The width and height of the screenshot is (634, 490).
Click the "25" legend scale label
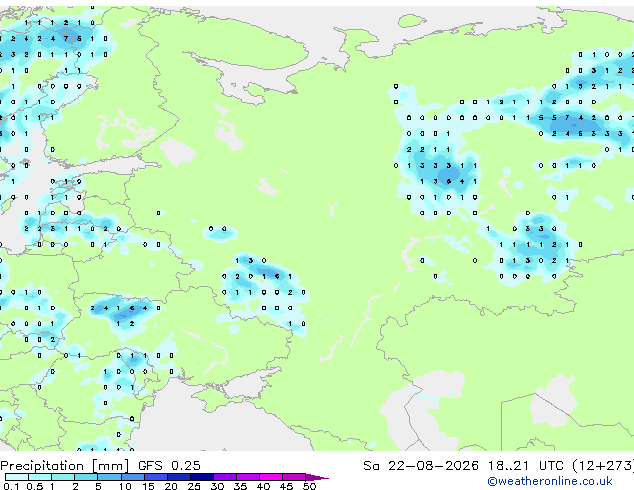pos(194,486)
